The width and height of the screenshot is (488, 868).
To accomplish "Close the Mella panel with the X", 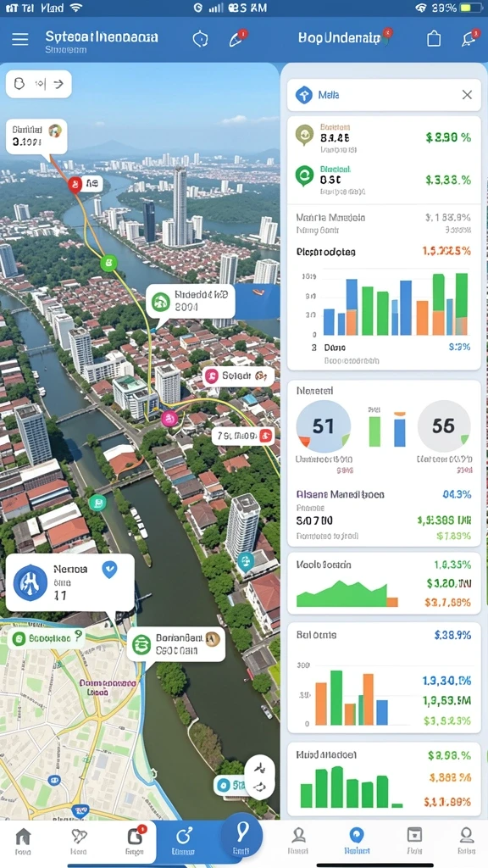I will (x=467, y=95).
